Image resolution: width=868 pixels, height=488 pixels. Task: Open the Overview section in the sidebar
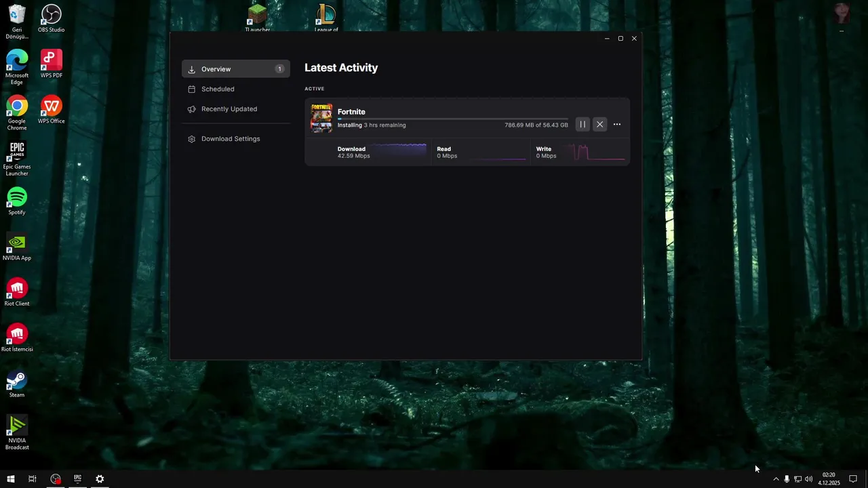[x=235, y=69]
